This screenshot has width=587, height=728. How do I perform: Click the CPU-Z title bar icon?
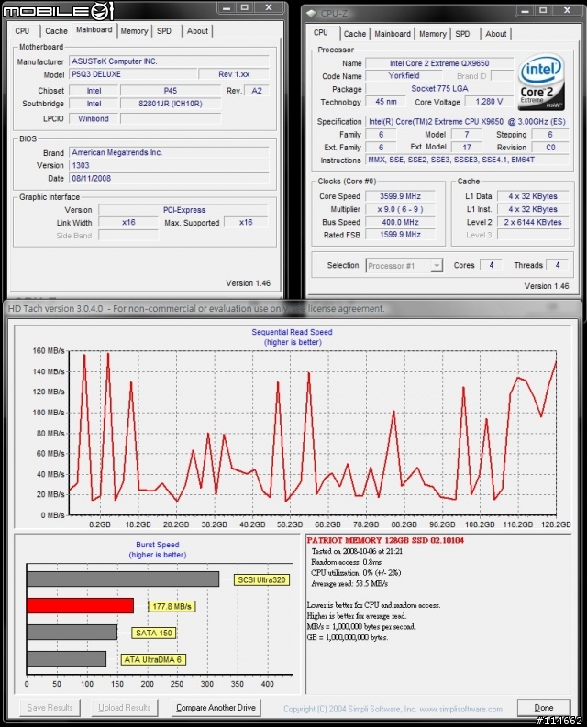[x=312, y=14]
